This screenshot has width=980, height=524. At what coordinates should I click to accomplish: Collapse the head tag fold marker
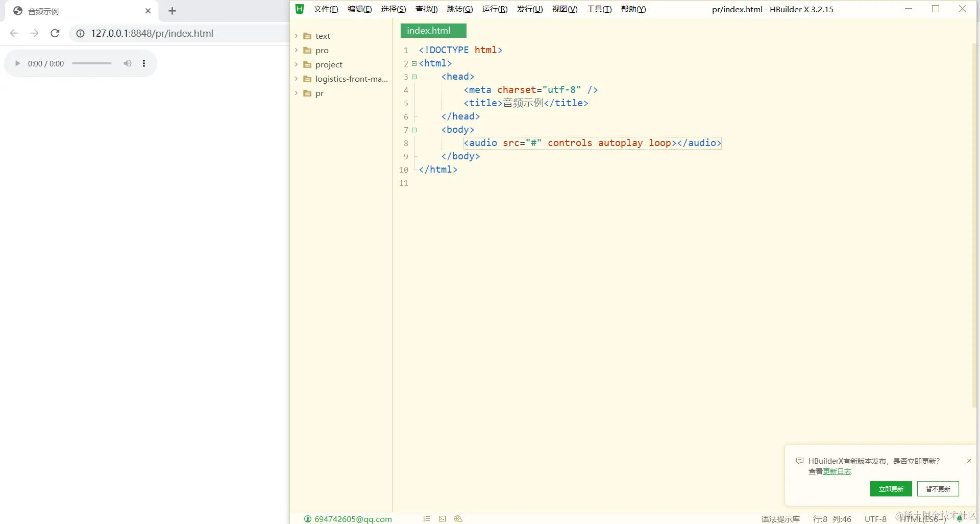click(414, 77)
